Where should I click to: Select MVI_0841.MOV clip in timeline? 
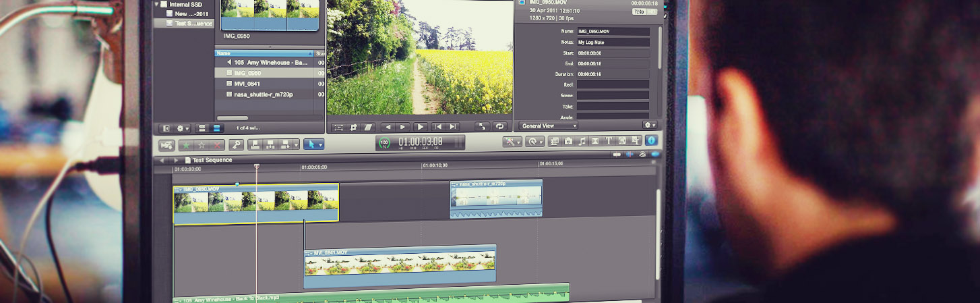[400, 267]
